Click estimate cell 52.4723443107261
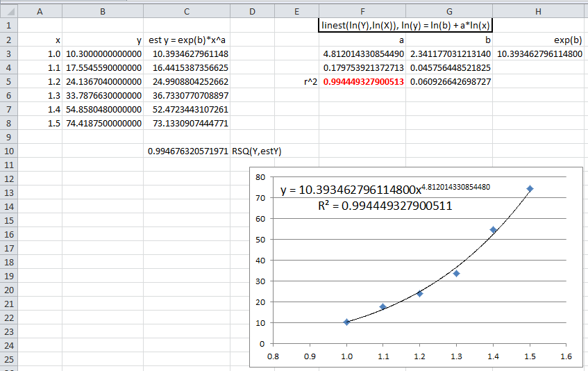Image resolution: width=588 pixels, height=371 pixels. pos(186,109)
